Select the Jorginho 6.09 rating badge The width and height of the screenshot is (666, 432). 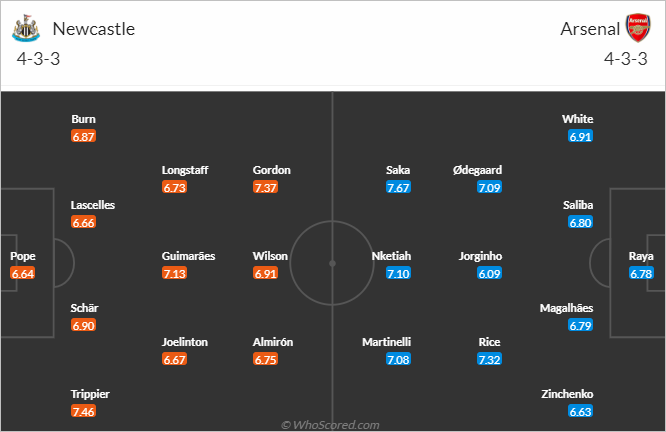click(x=489, y=274)
